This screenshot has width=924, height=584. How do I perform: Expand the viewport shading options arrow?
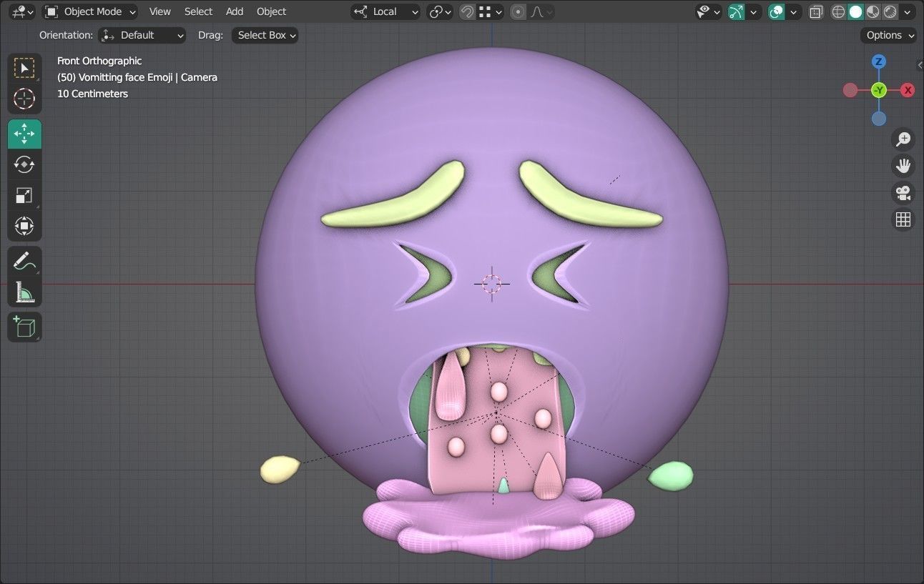coord(908,11)
